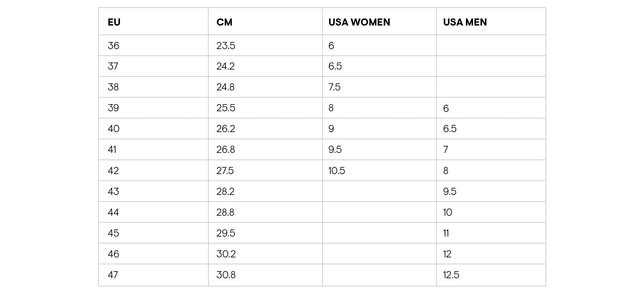Click the men's size 11 cell

click(446, 233)
